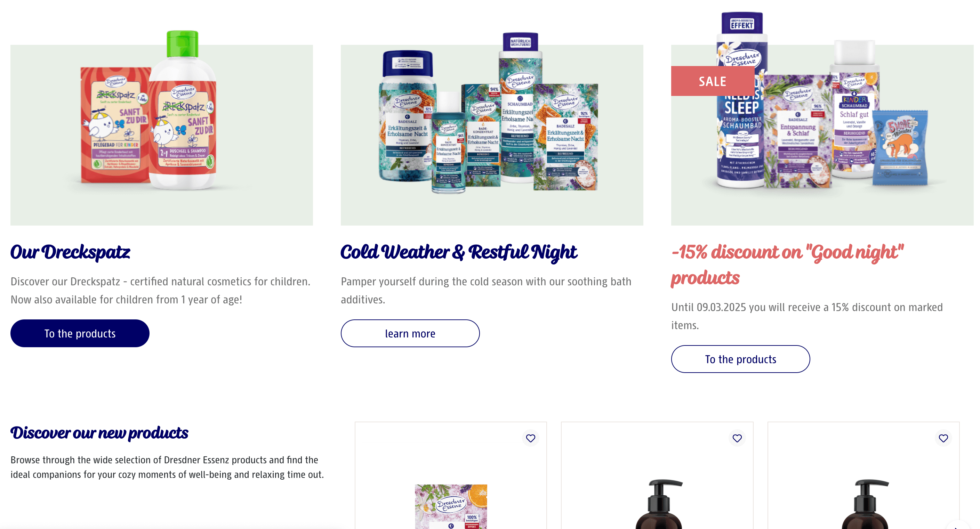Open the middle pump bottle product

659,504
